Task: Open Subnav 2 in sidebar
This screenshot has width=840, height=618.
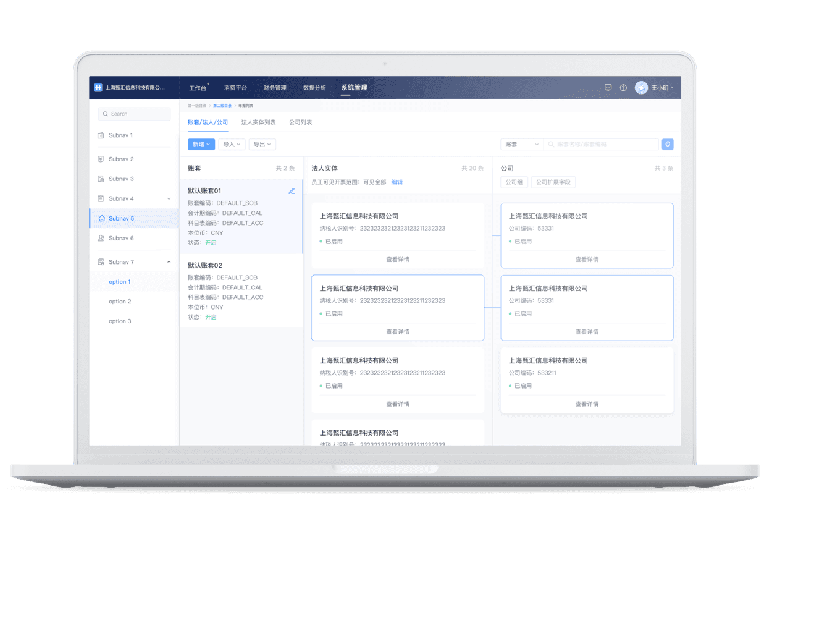Action: [134, 159]
